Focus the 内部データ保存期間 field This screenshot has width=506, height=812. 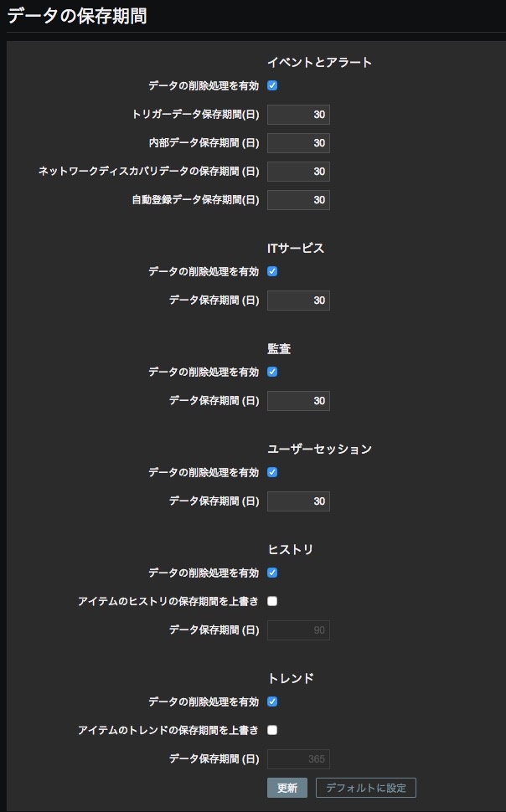pyautogui.click(x=298, y=143)
